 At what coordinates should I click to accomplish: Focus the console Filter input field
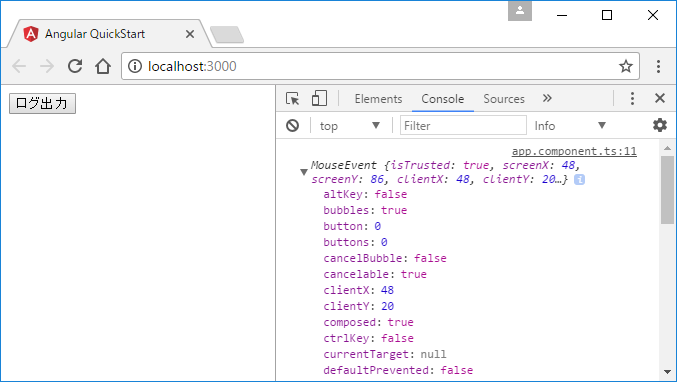(463, 125)
